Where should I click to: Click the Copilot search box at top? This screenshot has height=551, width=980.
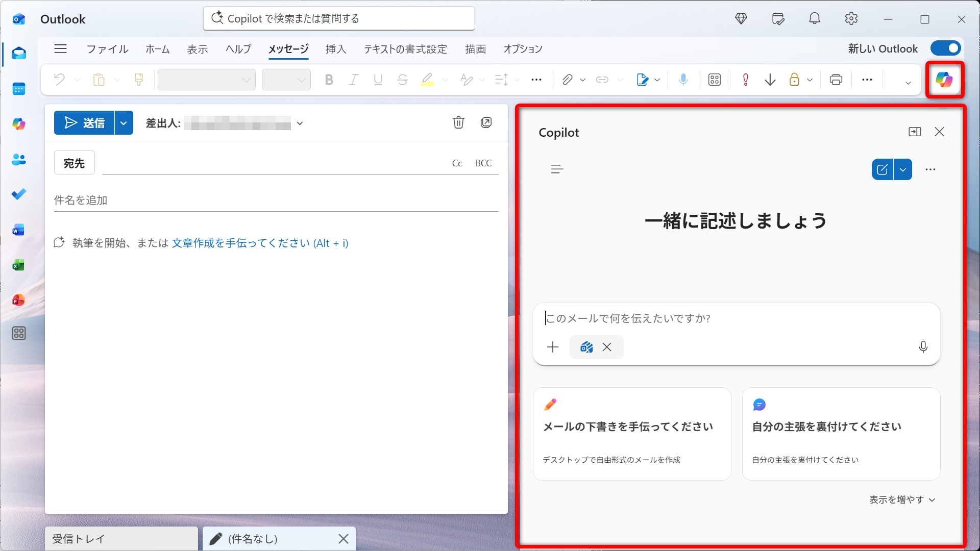339,18
